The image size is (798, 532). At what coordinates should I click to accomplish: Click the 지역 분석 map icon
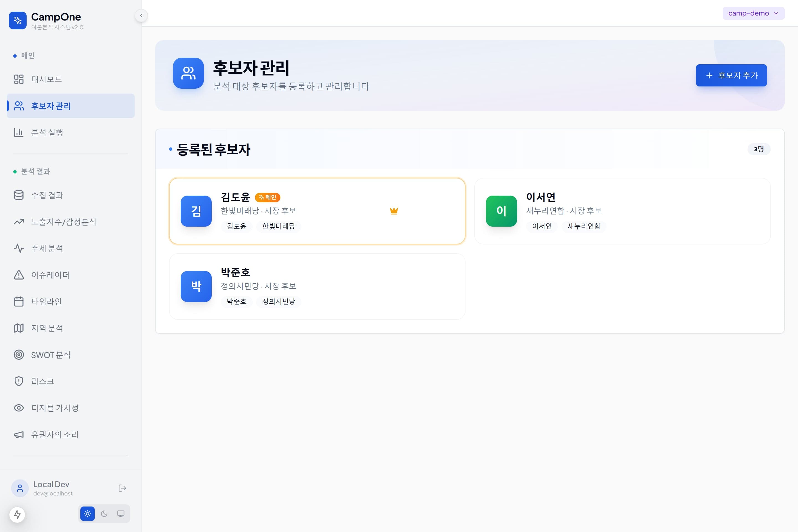coord(19,328)
